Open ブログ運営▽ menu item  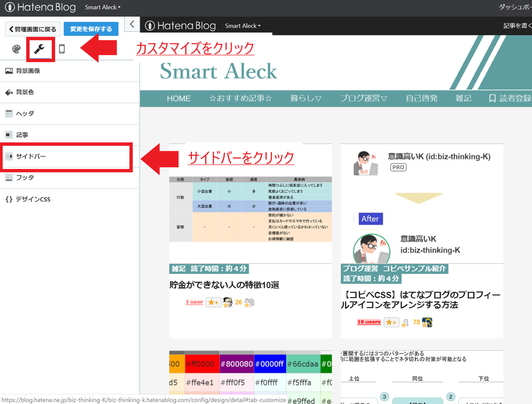pyautogui.click(x=364, y=98)
